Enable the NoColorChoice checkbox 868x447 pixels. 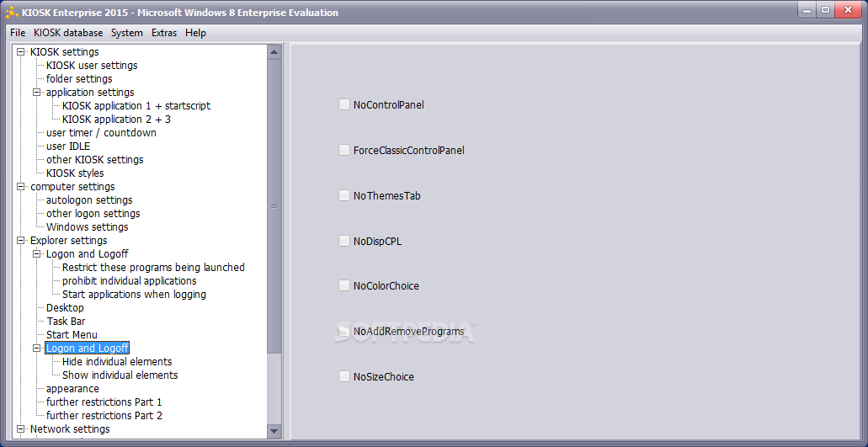pyautogui.click(x=343, y=286)
